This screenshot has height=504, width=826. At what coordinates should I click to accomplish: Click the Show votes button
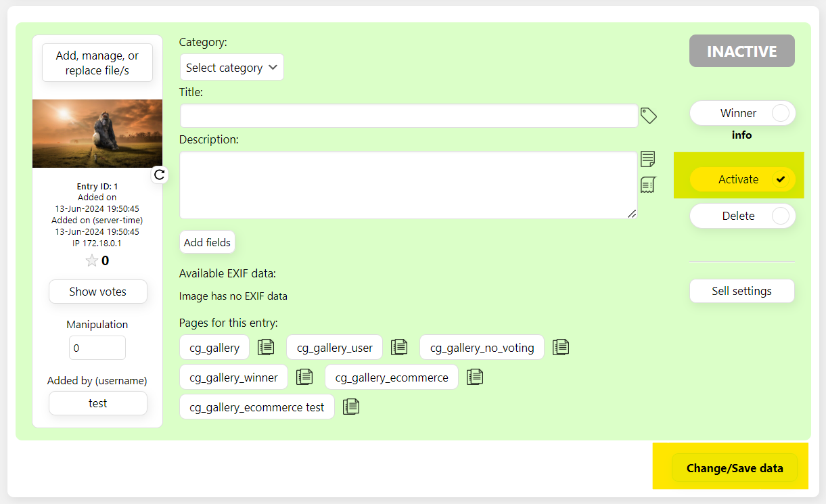click(x=97, y=292)
